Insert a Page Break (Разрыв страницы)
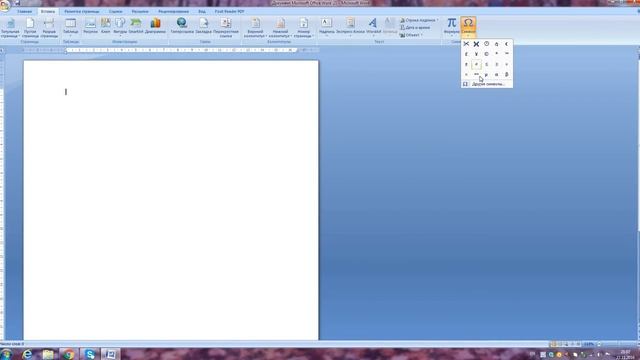The image size is (640, 360). pos(49,28)
